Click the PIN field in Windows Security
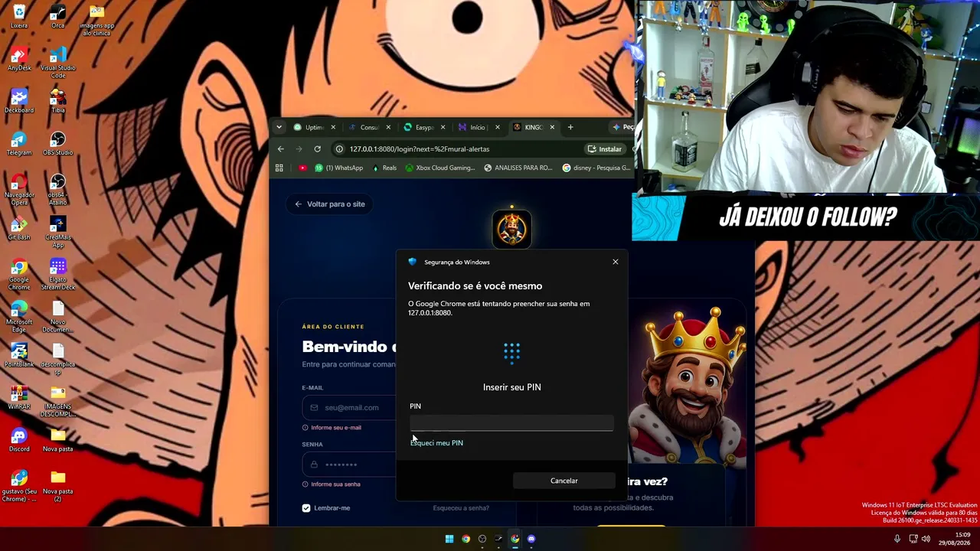Viewport: 980px width, 551px height. [511, 422]
